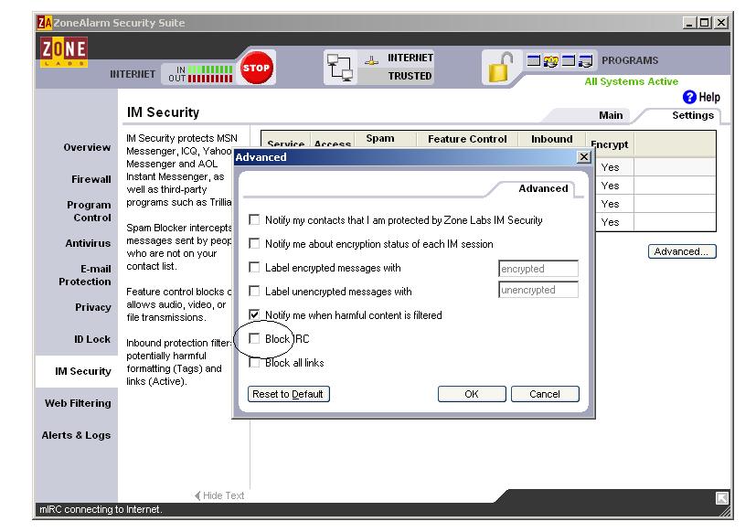Click the unencrypted label text field
756x532 pixels.
pyautogui.click(x=538, y=290)
